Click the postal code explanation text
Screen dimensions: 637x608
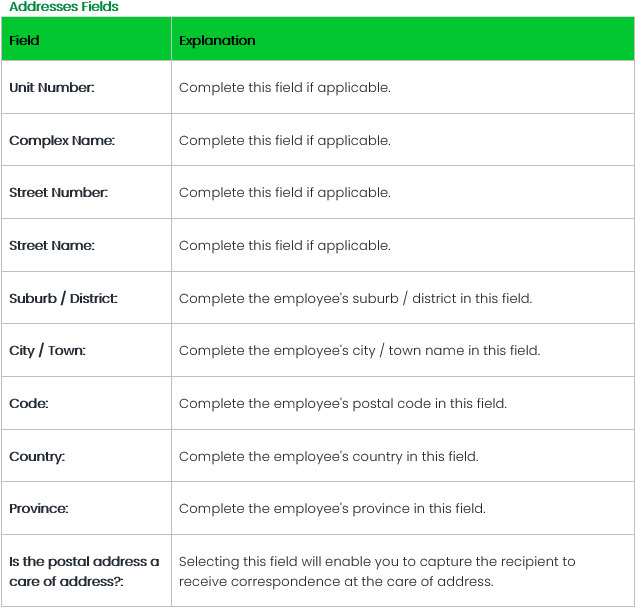coord(343,404)
